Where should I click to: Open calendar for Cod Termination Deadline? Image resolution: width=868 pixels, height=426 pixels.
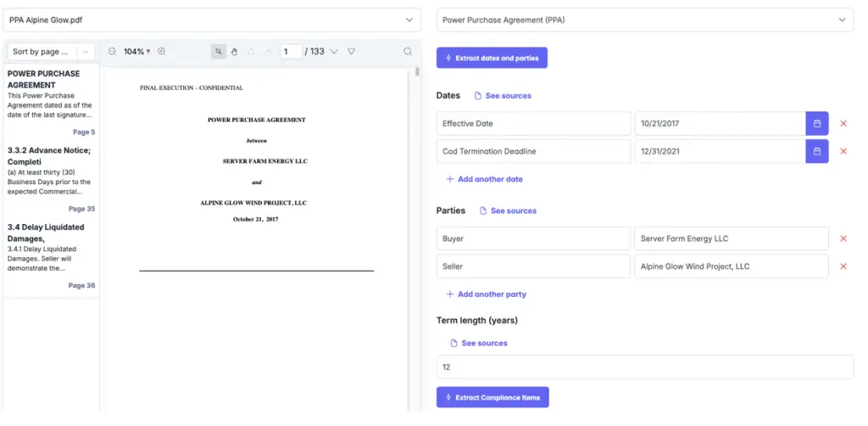coord(816,152)
